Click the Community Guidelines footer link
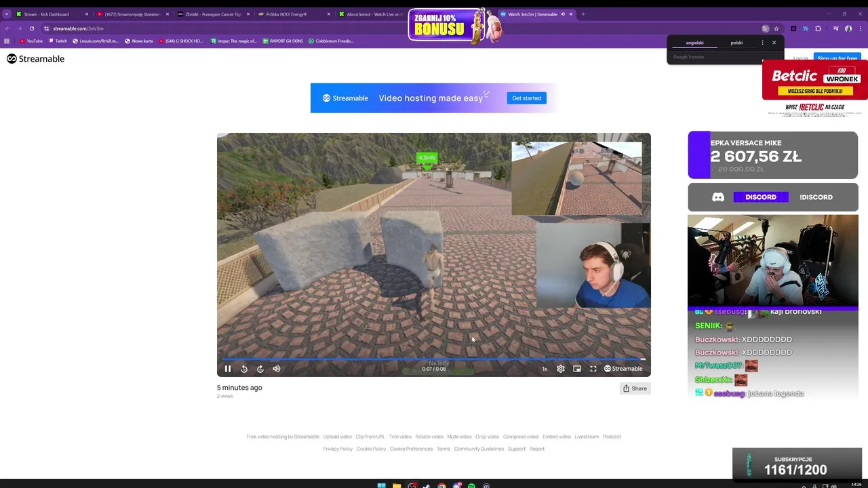 click(x=479, y=449)
